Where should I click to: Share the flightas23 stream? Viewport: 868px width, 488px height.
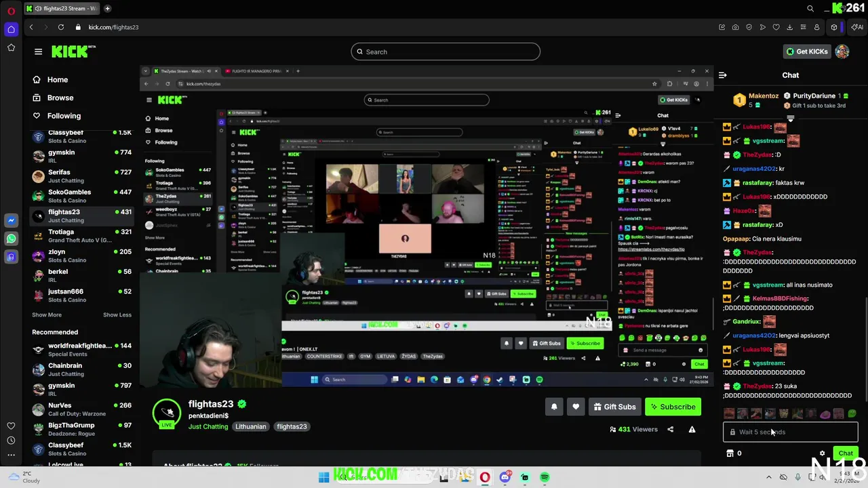tap(671, 429)
